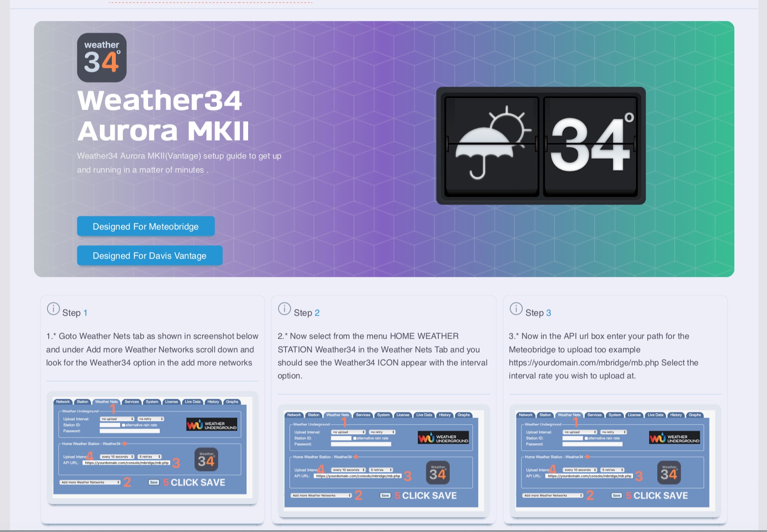Open the Step 2 Meteobridge screenshot thumbnail

pyautogui.click(x=384, y=461)
